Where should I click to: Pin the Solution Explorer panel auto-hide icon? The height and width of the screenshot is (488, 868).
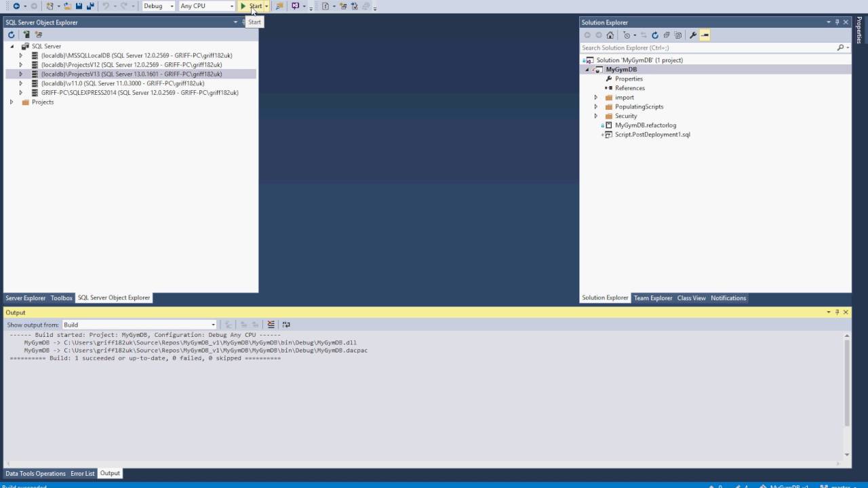coord(837,22)
